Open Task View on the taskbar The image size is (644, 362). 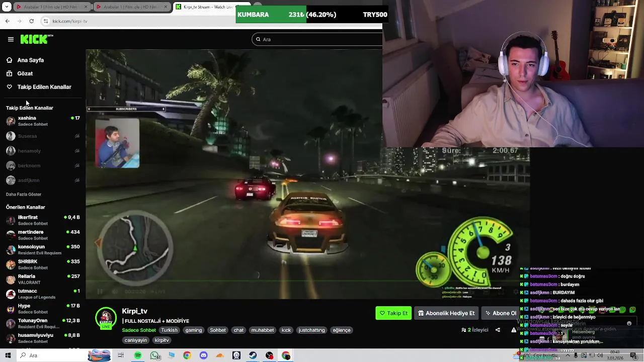pyautogui.click(x=121, y=355)
